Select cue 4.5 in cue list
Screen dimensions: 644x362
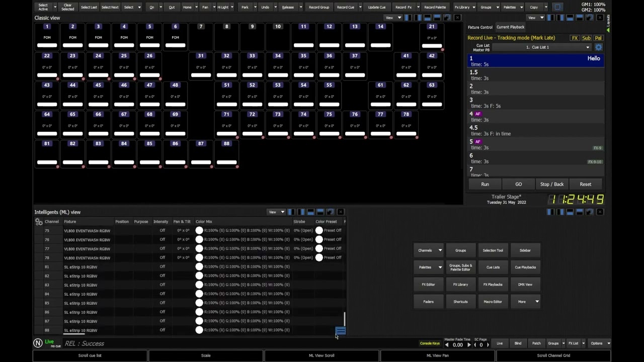click(x=535, y=131)
